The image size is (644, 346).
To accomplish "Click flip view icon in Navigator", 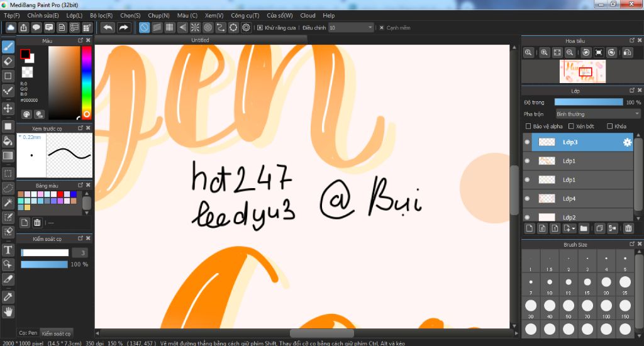I will click(627, 52).
